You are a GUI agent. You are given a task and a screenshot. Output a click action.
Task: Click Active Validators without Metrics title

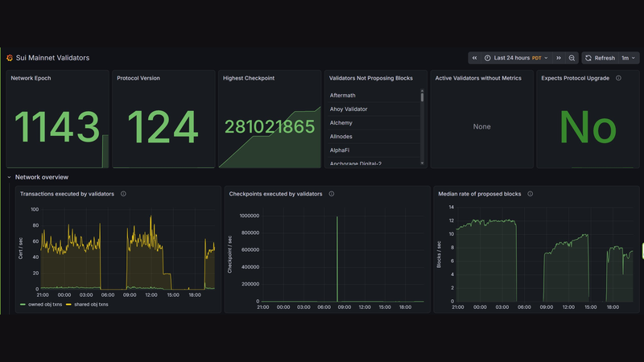478,78
